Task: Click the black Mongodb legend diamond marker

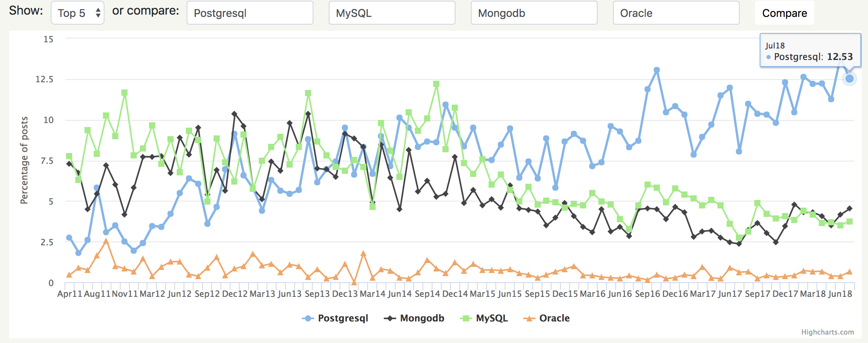Action: 390,318
